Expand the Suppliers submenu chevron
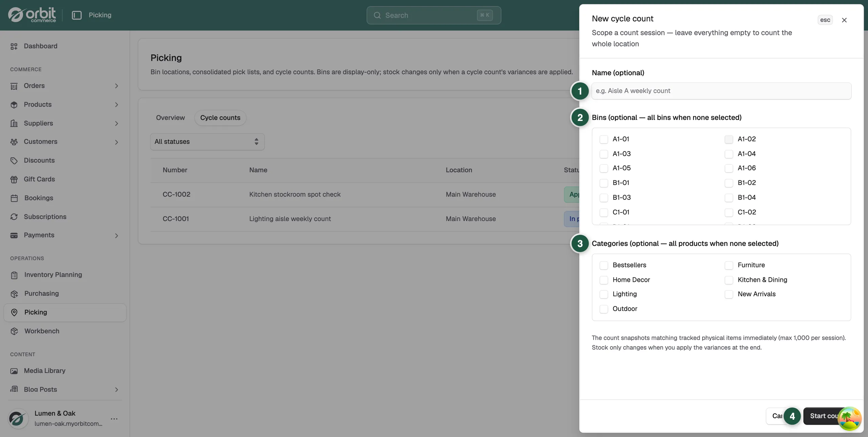868x437 pixels. (116, 123)
